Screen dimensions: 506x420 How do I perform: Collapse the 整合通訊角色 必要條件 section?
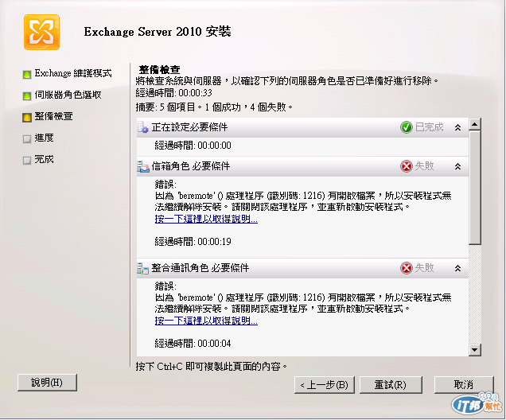coord(457,268)
